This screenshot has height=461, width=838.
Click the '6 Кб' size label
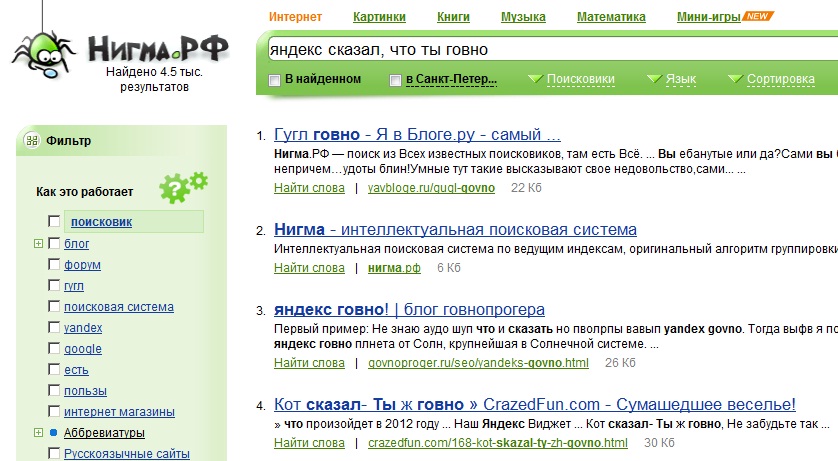[x=448, y=268]
